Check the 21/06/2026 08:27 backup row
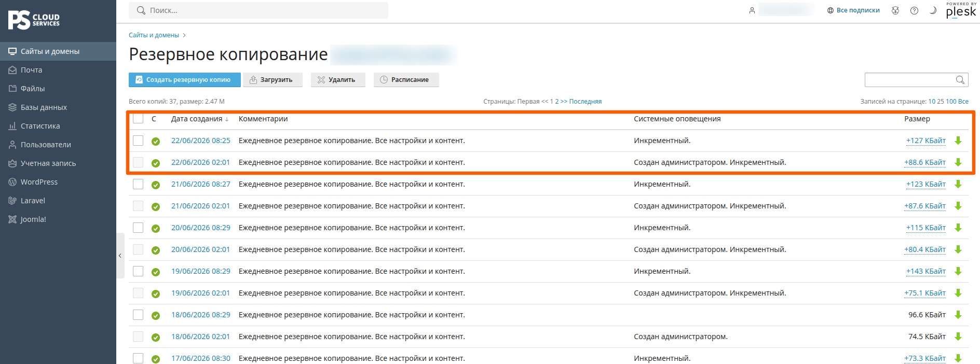Image resolution: width=980 pixels, height=364 pixels. [x=138, y=184]
